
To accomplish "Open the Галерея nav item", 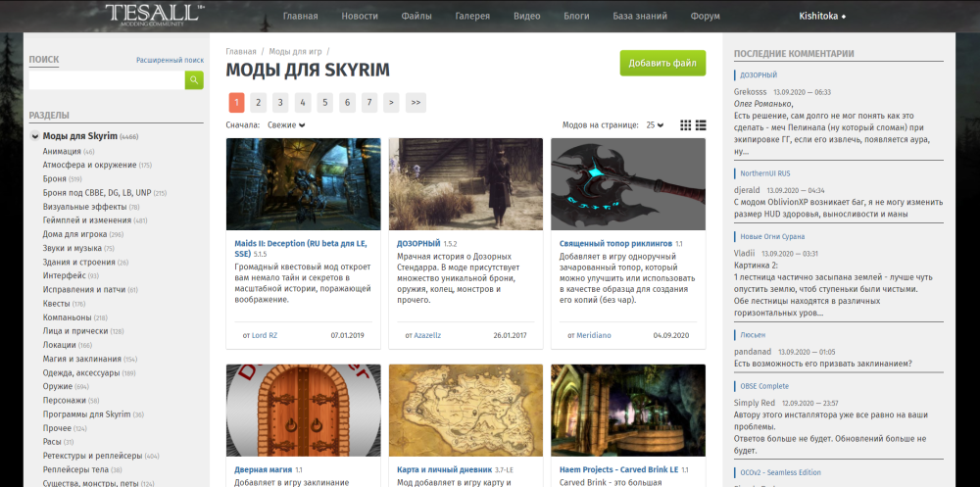I will (x=472, y=17).
